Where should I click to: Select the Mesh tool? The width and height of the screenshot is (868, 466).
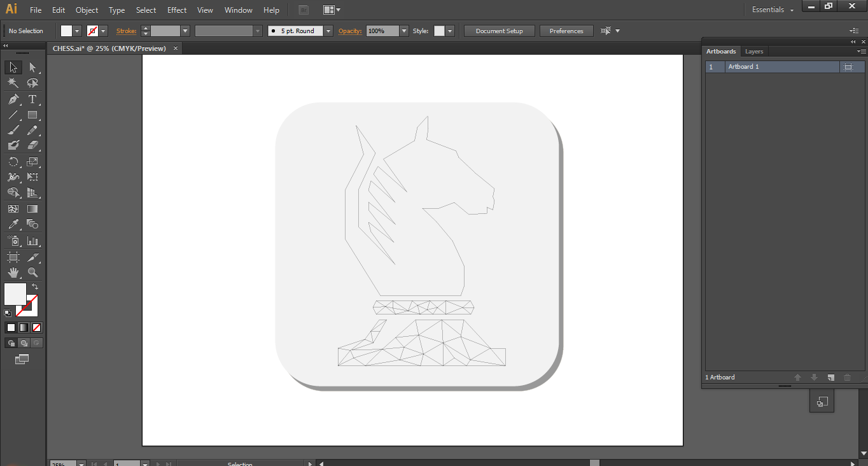coord(13,209)
